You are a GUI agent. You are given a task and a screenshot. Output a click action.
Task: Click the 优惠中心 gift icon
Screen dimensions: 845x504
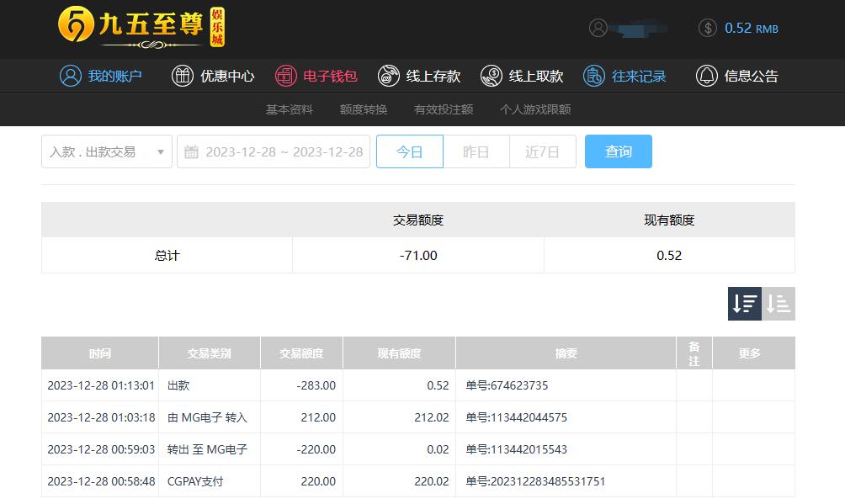(x=182, y=76)
